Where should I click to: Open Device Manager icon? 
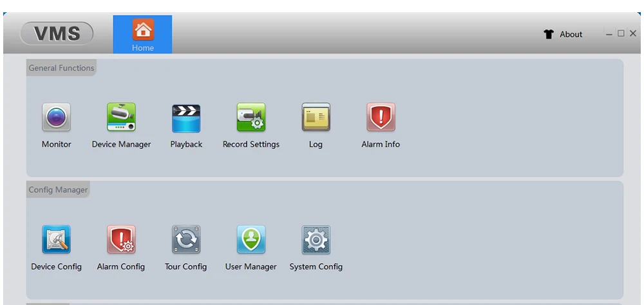click(121, 117)
